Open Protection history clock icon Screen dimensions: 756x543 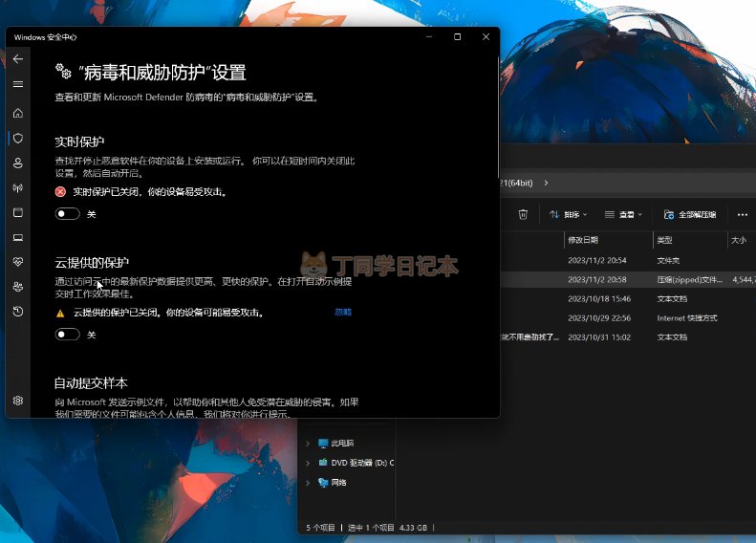point(18,312)
